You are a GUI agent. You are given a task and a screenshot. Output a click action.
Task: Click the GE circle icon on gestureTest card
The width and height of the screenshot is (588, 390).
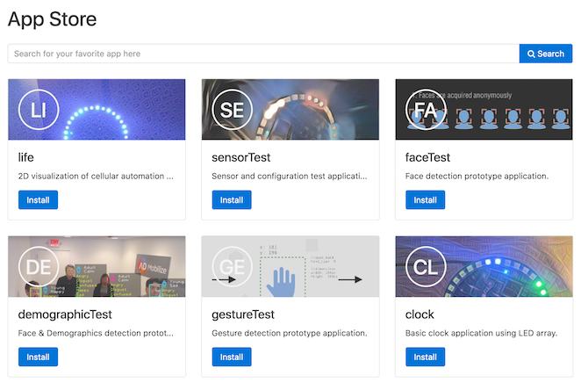click(x=232, y=266)
